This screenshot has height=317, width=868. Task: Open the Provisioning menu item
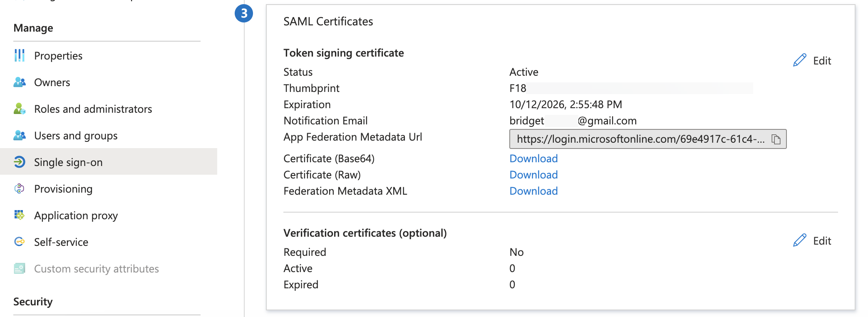pyautogui.click(x=63, y=189)
